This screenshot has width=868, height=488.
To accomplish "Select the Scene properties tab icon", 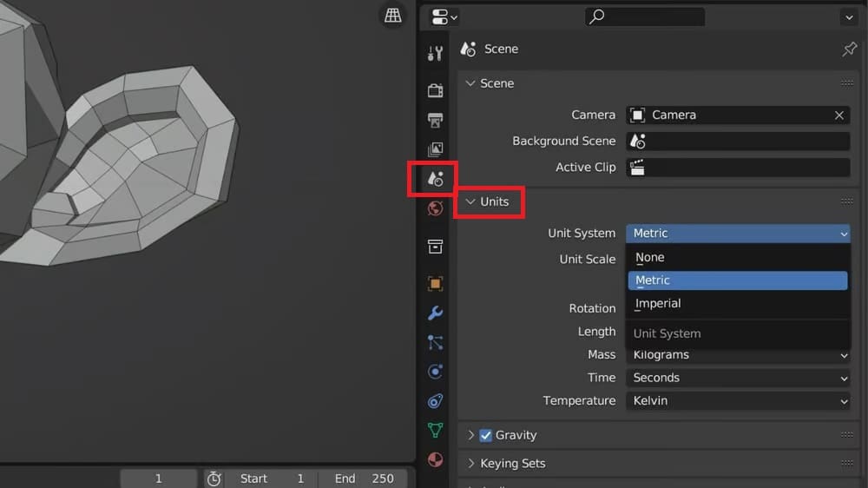I will 435,178.
